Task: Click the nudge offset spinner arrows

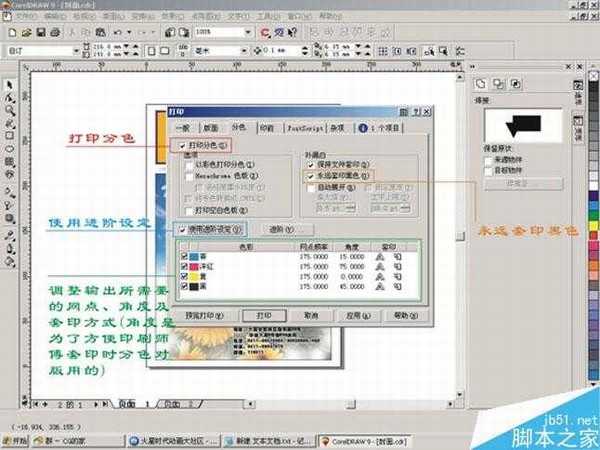Action: pyautogui.click(x=305, y=51)
